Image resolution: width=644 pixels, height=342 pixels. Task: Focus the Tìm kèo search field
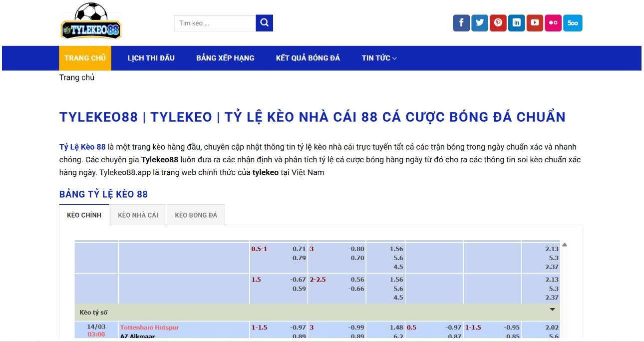pyautogui.click(x=215, y=23)
